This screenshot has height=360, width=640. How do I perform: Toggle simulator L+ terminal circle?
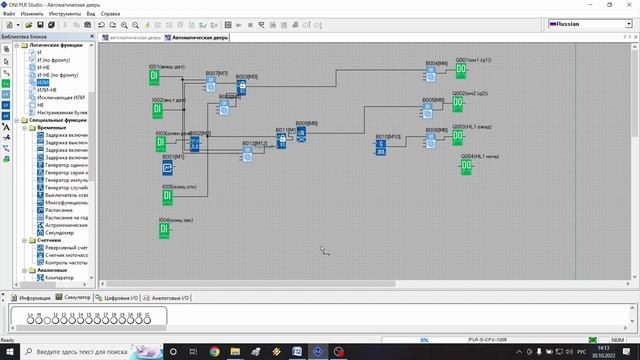coord(30,320)
